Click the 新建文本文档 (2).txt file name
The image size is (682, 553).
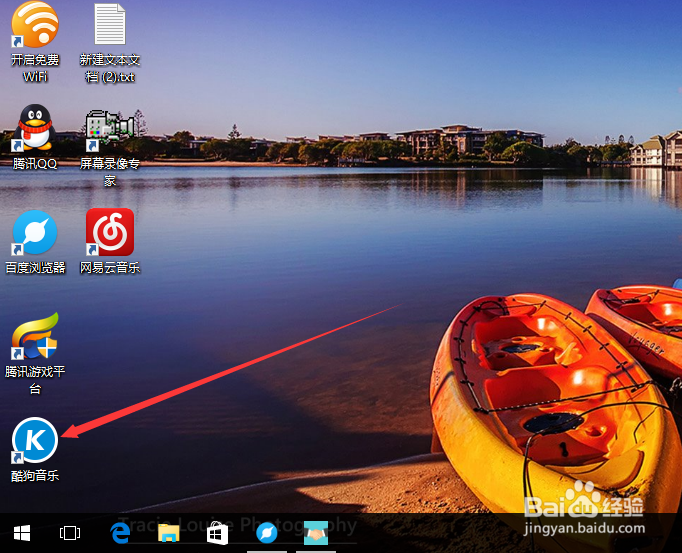[x=110, y=68]
